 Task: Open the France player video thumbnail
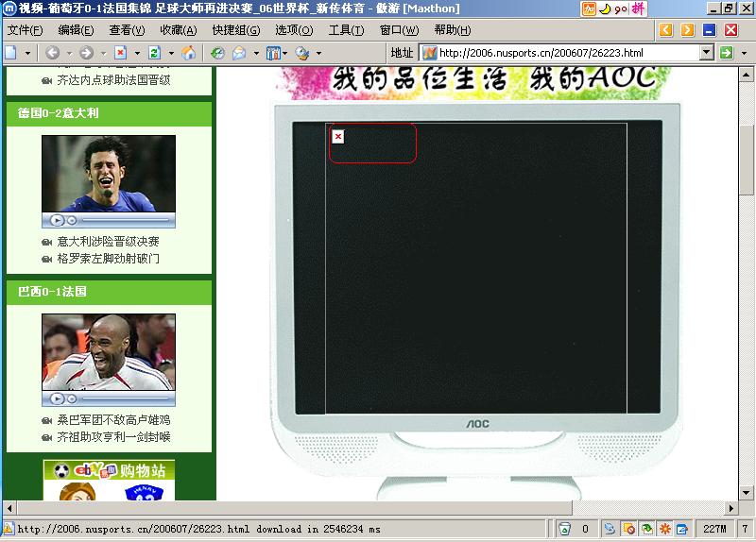point(109,351)
